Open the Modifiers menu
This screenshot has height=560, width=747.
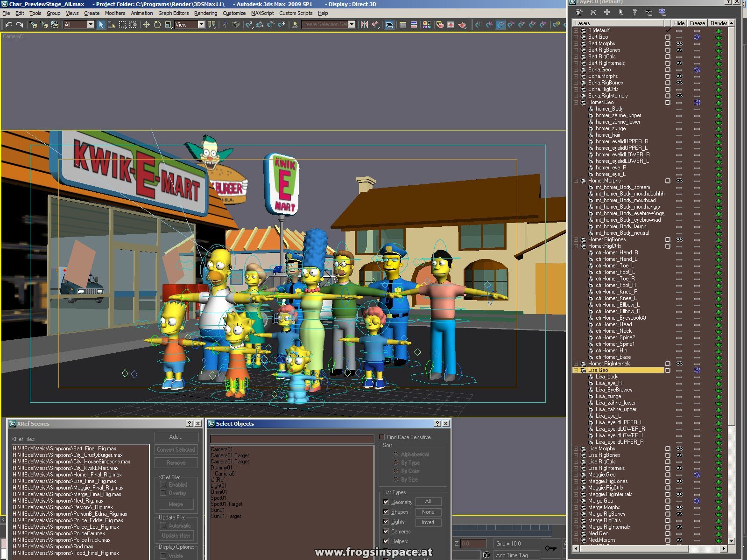[x=115, y=13]
